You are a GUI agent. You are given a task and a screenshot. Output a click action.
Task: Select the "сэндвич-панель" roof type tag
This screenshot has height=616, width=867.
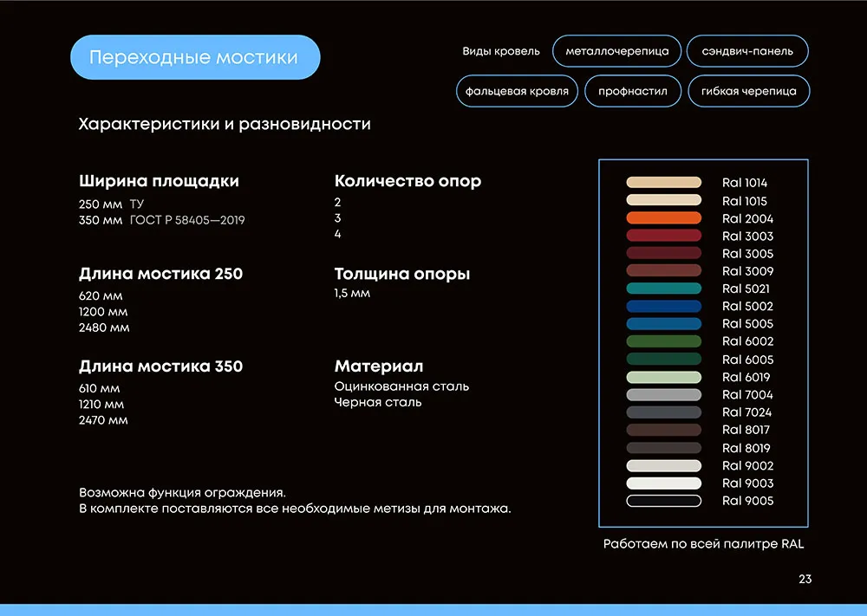(x=747, y=51)
